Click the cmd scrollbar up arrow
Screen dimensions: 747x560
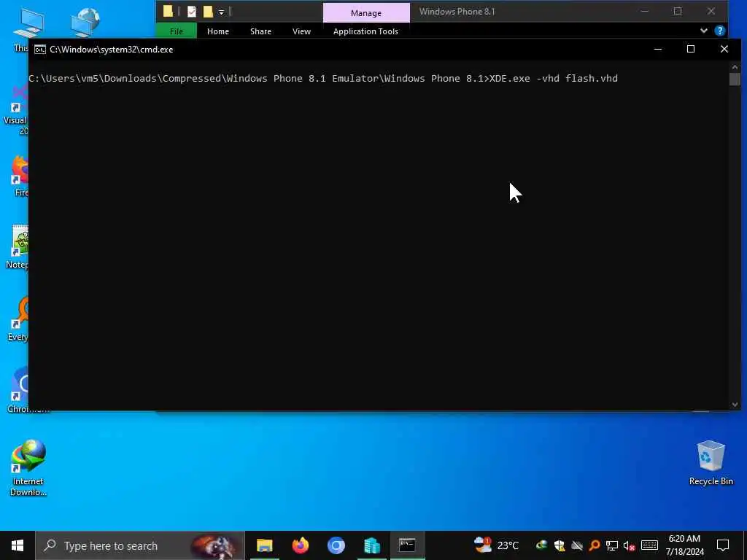735,67
